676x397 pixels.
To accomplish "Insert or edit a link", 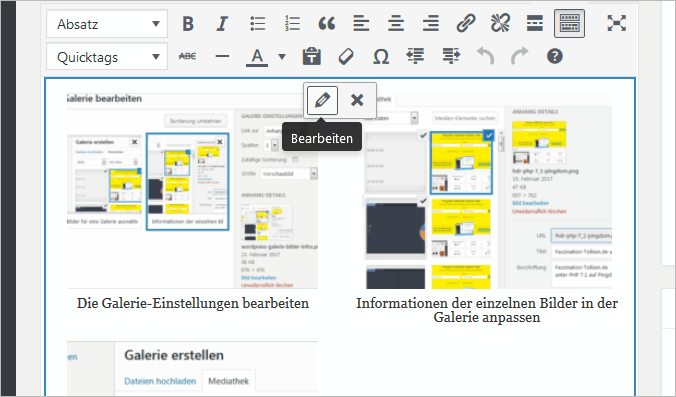I will coord(466,24).
